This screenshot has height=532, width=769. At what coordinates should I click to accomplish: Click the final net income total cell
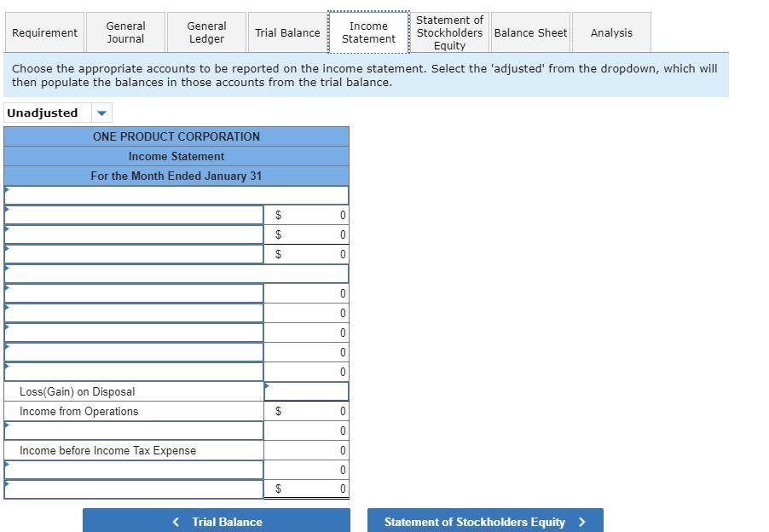[307, 489]
